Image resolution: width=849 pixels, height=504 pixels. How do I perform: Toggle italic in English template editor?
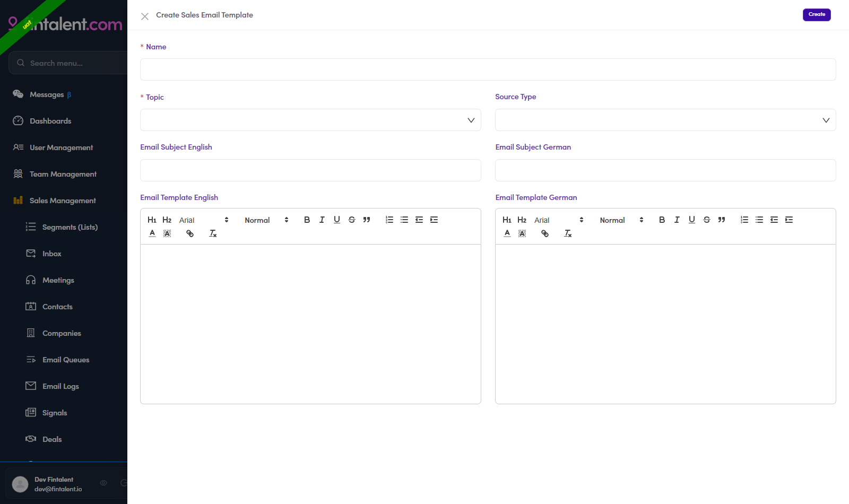tap(322, 220)
